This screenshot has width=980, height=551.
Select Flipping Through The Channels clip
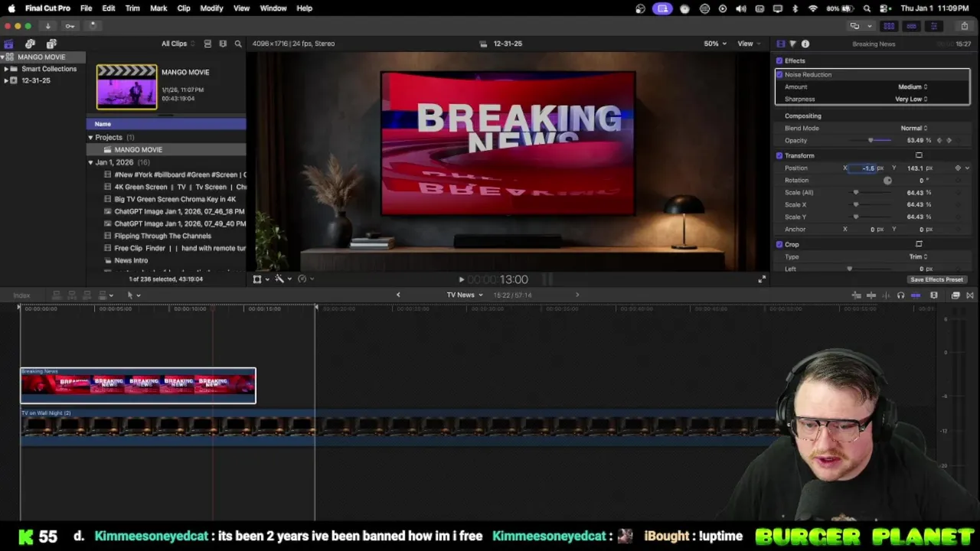pos(163,236)
